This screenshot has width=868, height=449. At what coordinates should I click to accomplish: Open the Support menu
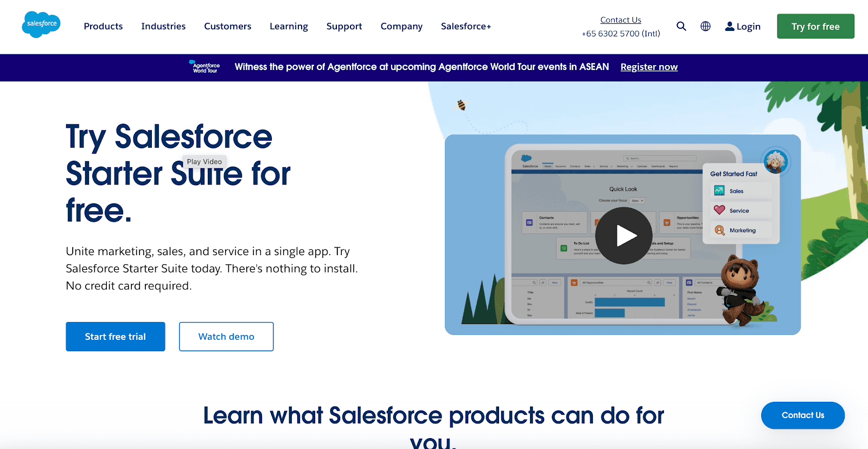click(x=344, y=26)
